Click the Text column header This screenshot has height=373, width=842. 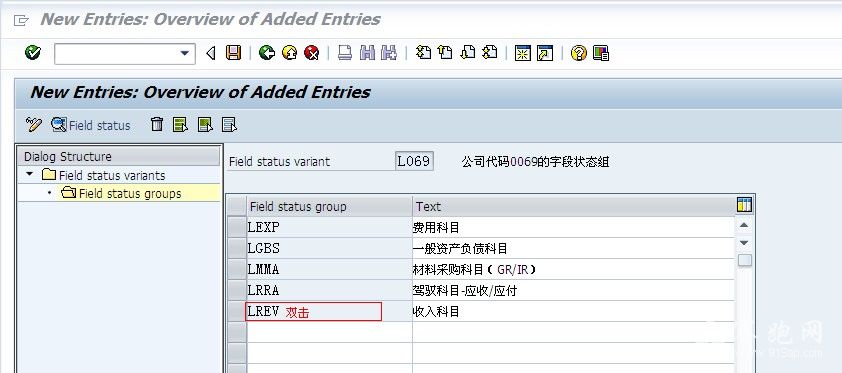pos(574,207)
